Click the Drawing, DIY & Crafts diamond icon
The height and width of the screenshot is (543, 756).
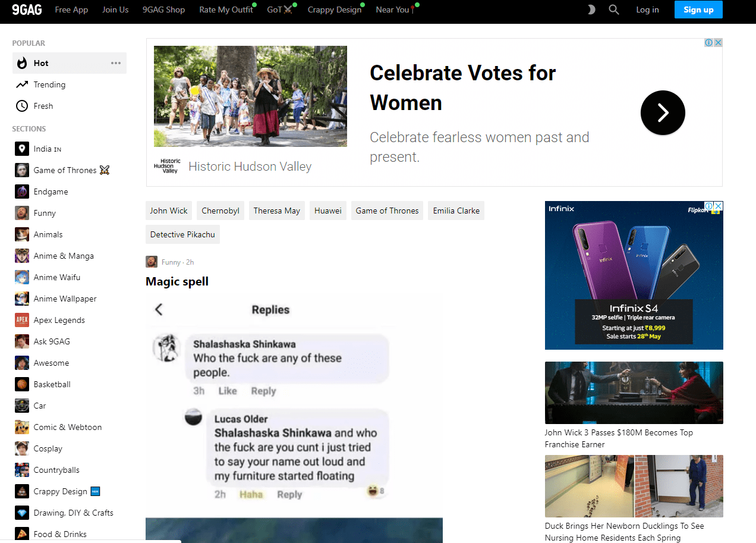(x=22, y=513)
